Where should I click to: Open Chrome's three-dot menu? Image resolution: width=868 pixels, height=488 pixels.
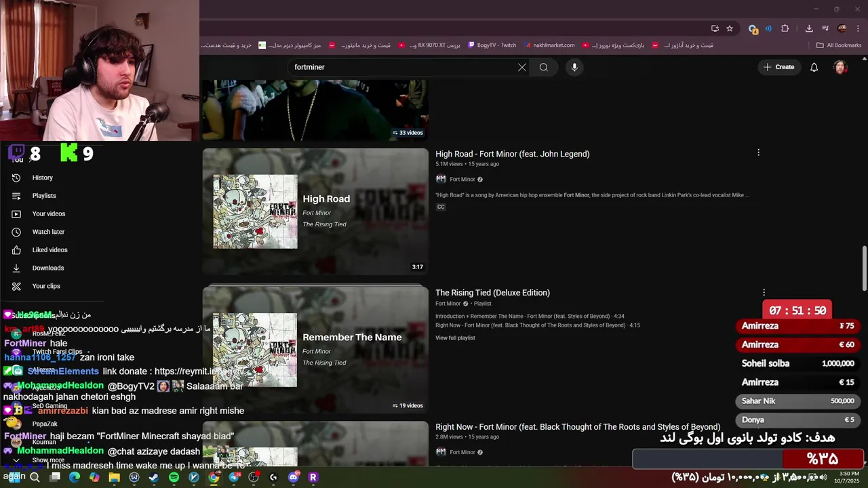click(859, 28)
